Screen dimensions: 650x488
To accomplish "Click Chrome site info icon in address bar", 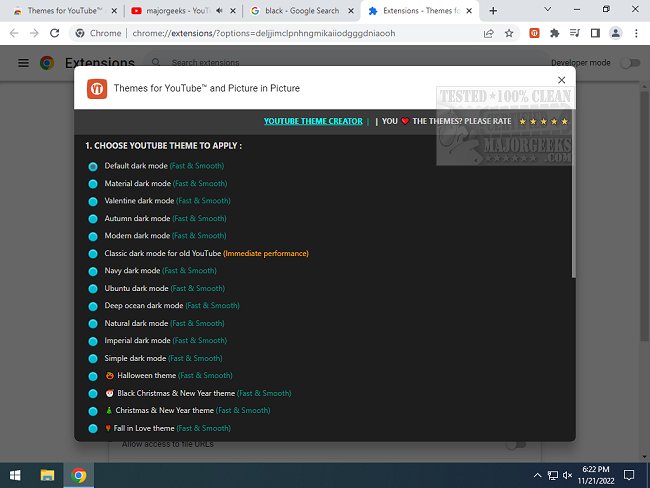I will tap(80, 33).
